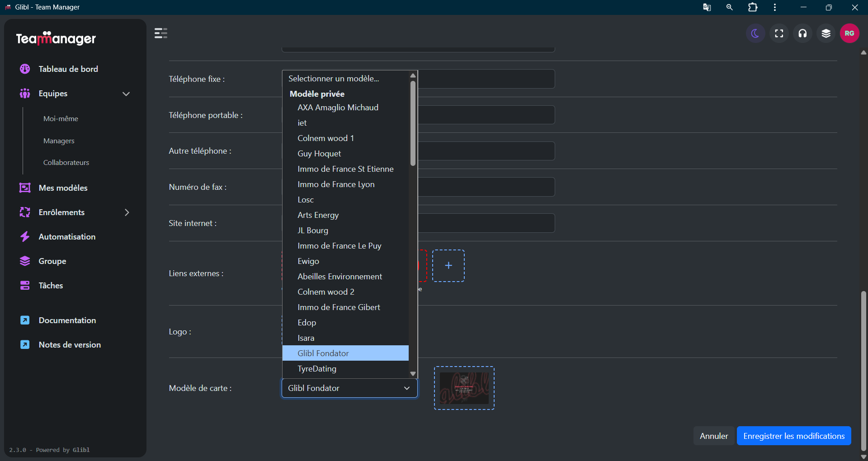Screen dimensions: 868x461
Task: Open Tableau de bord from the sidebar
Action: (68, 69)
